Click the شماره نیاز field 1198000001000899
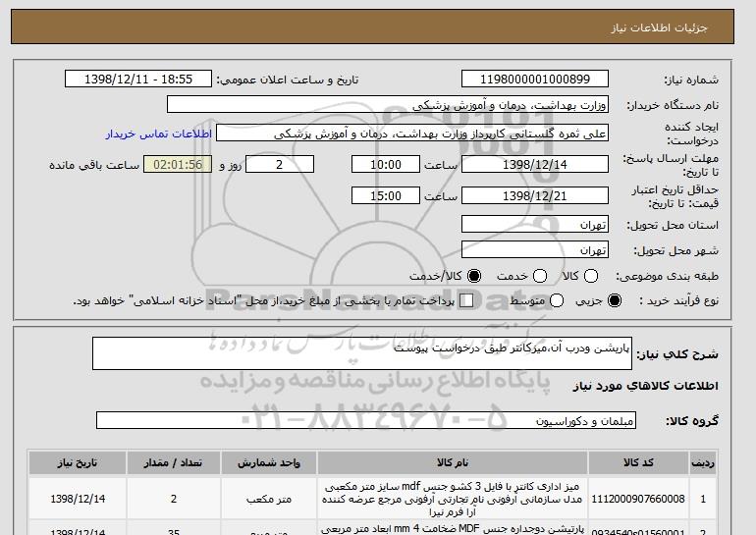 point(535,80)
